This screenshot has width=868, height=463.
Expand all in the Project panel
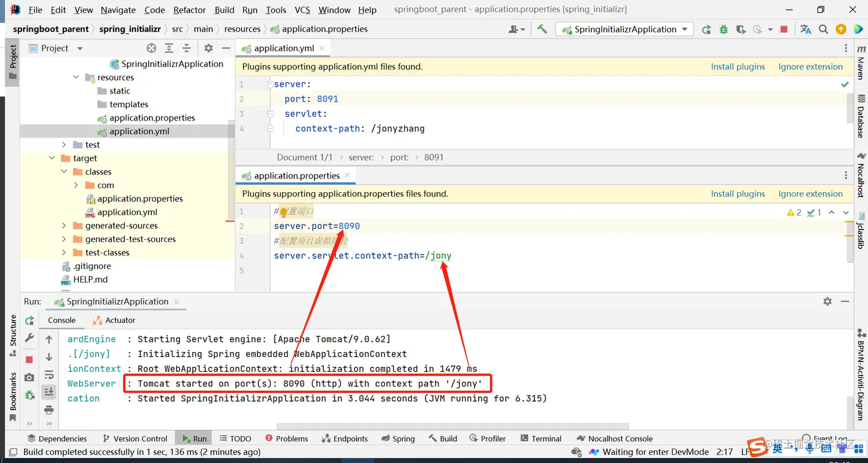[x=169, y=48]
